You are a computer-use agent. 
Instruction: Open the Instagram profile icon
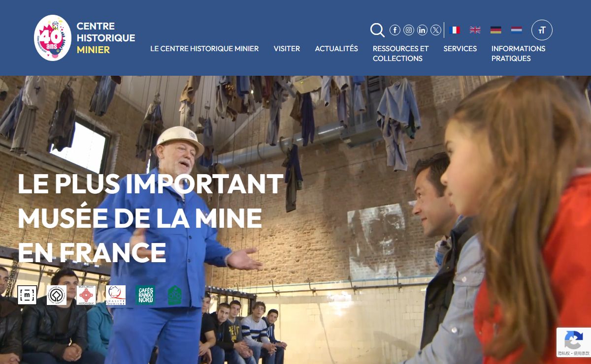click(x=409, y=30)
